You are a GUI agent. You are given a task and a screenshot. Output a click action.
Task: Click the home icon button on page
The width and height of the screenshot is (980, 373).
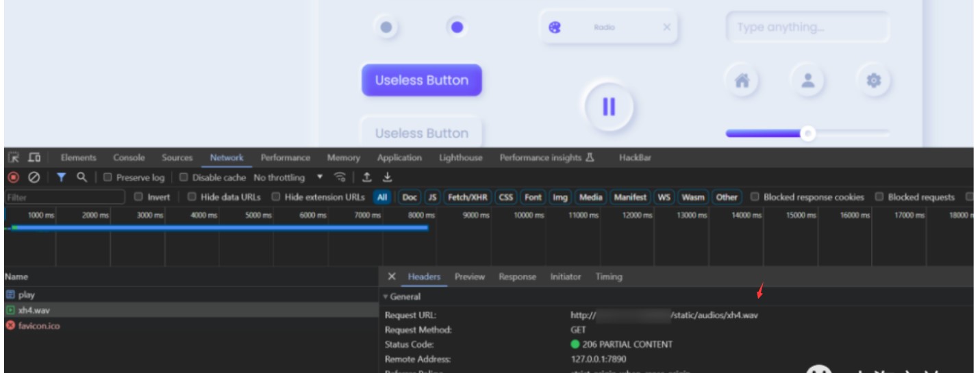click(x=742, y=81)
